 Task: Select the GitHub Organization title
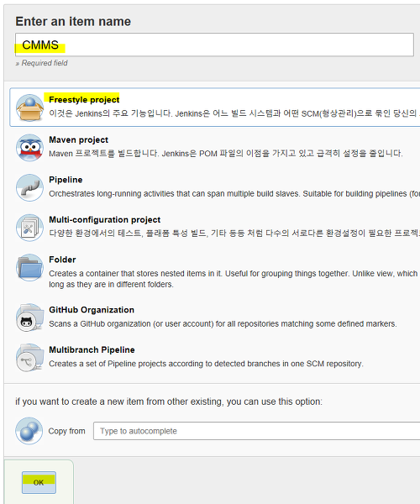tap(92, 309)
